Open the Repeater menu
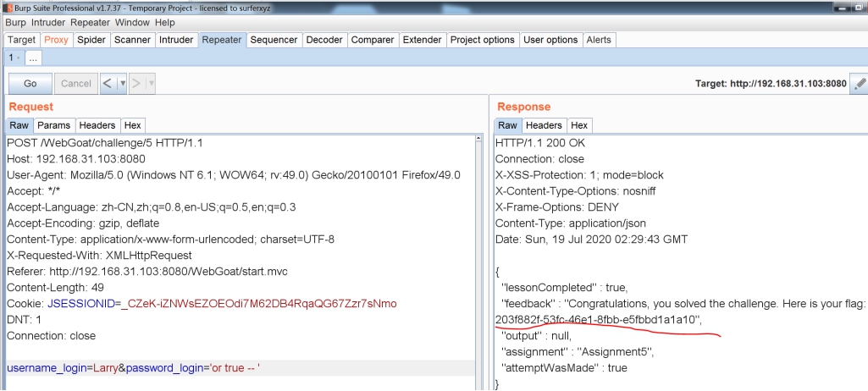Image resolution: width=868 pixels, height=391 pixels. [91, 23]
